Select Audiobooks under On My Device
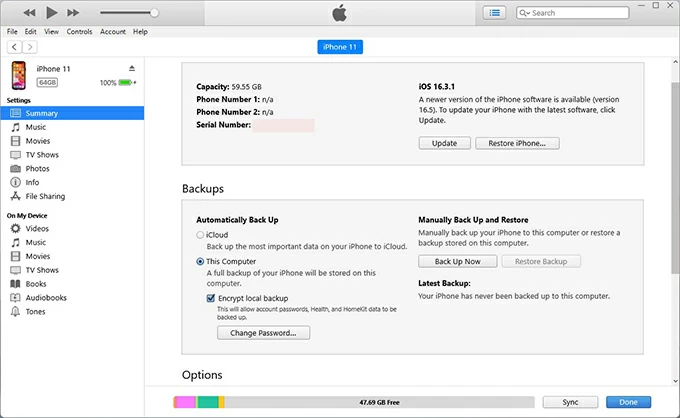This screenshot has height=418, width=680. pyautogui.click(x=44, y=298)
